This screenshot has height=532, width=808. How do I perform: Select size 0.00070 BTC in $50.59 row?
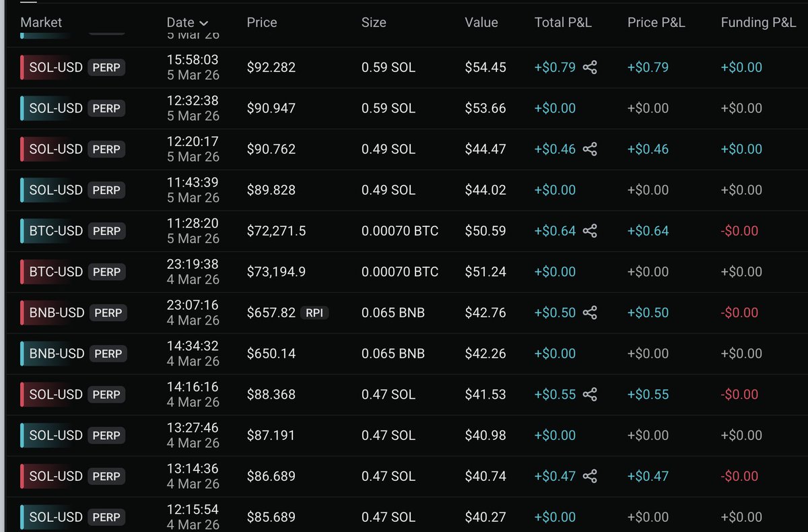click(x=400, y=231)
